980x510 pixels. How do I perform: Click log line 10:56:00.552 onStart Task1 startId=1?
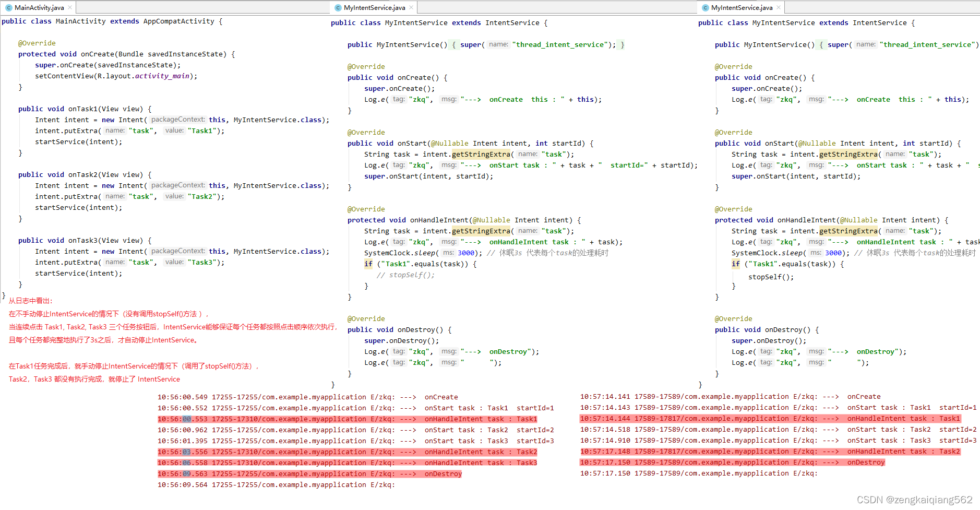click(356, 408)
